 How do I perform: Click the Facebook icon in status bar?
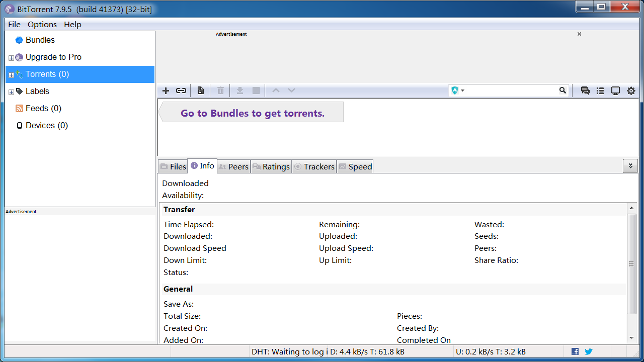click(x=575, y=351)
